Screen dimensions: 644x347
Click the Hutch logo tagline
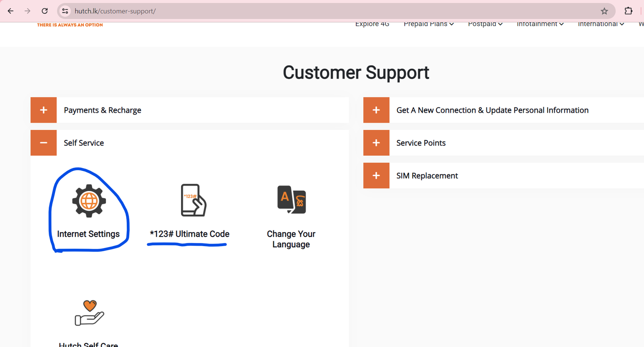70,25
